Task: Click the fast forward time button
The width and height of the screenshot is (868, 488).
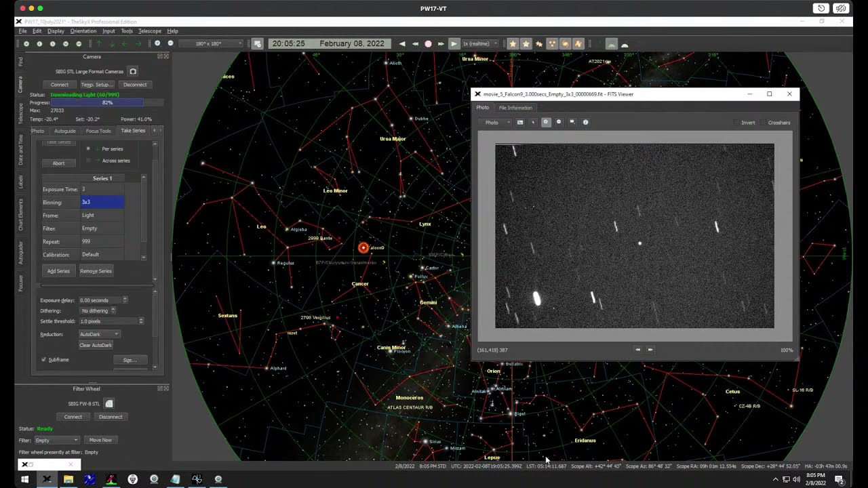Action: [441, 43]
